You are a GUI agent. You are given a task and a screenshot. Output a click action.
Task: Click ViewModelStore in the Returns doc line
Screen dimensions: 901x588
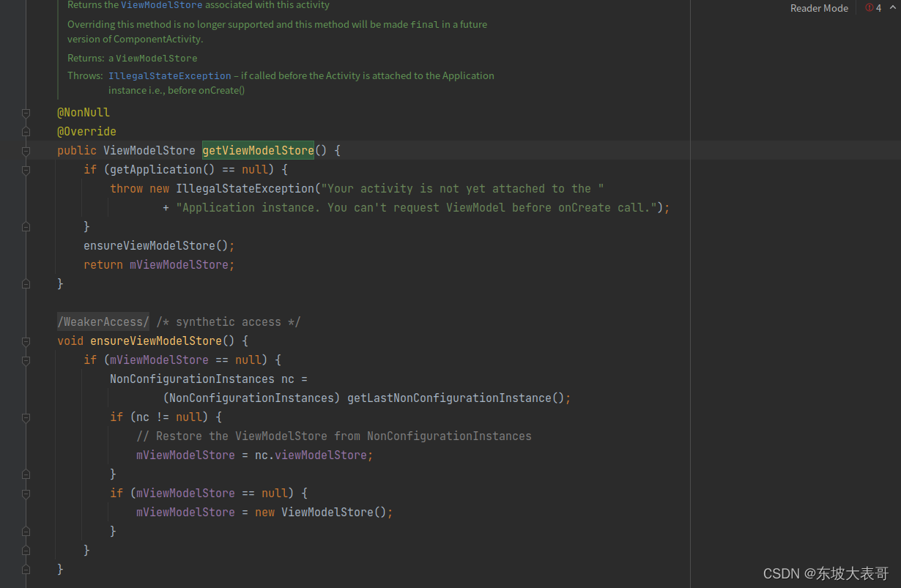(157, 58)
